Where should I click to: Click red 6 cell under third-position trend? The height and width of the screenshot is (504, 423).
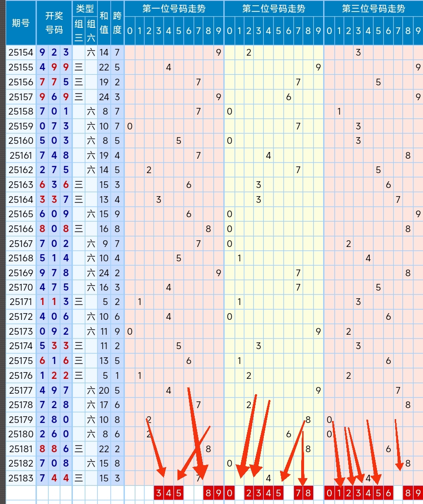pyautogui.click(x=388, y=493)
